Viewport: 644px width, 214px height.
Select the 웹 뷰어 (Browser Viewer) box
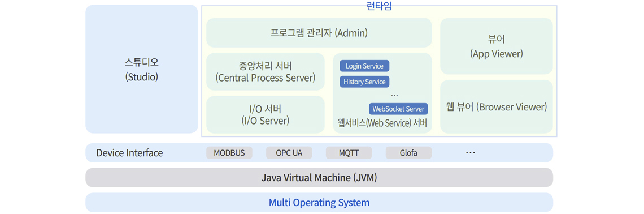(496, 106)
